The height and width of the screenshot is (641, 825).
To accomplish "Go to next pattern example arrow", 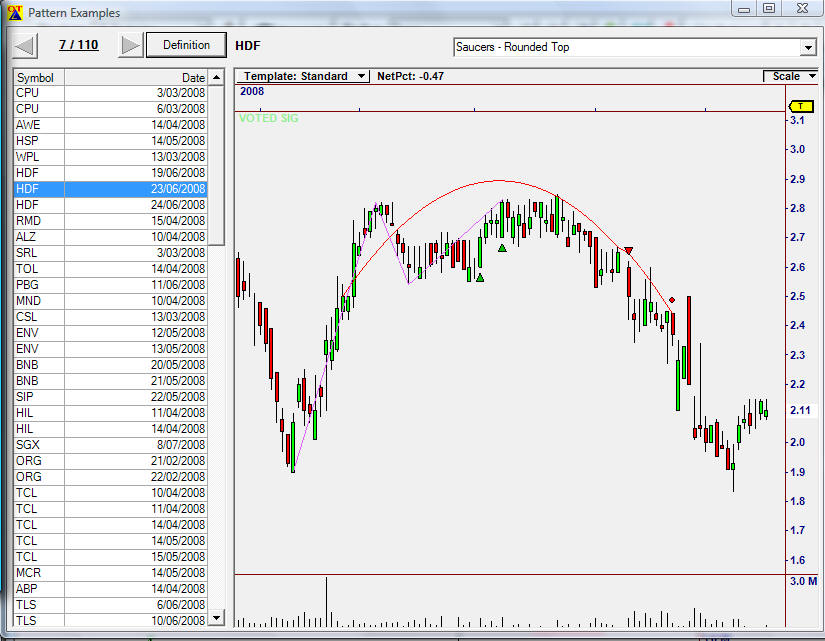I will (x=130, y=46).
